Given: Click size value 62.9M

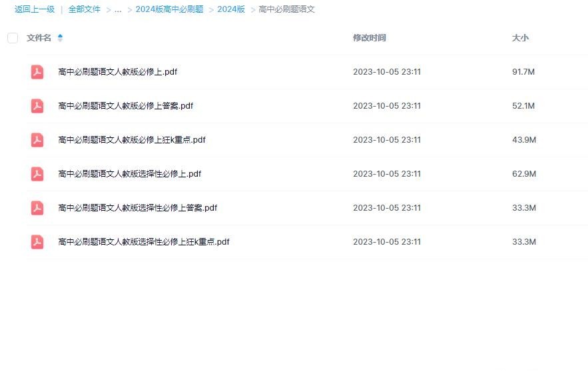Looking at the screenshot, I should click(524, 174).
